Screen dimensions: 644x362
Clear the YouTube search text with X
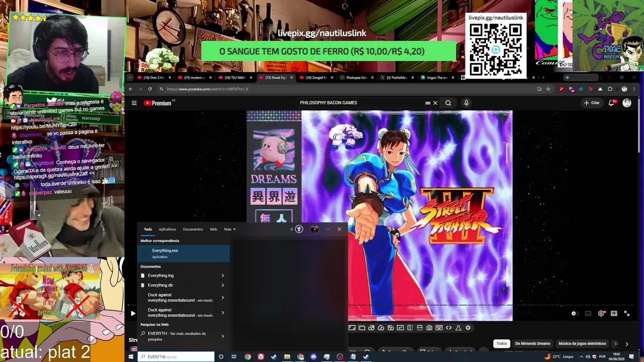coord(435,103)
